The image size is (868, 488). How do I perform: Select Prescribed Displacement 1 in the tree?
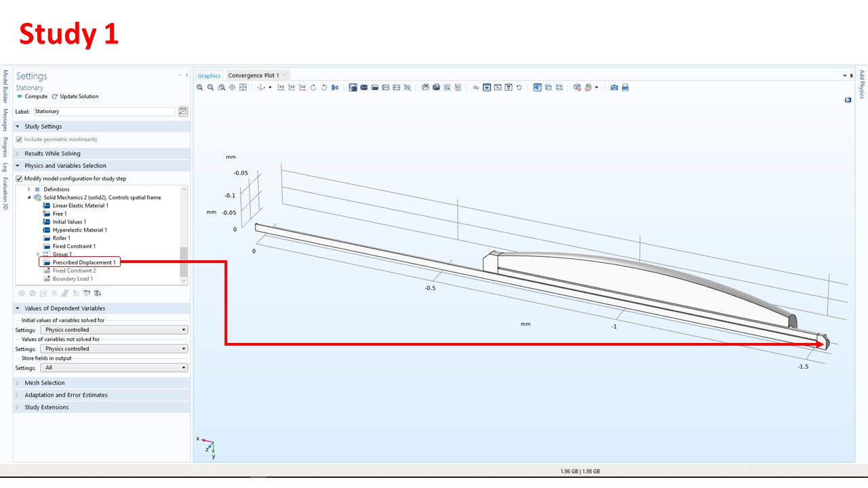coord(84,262)
